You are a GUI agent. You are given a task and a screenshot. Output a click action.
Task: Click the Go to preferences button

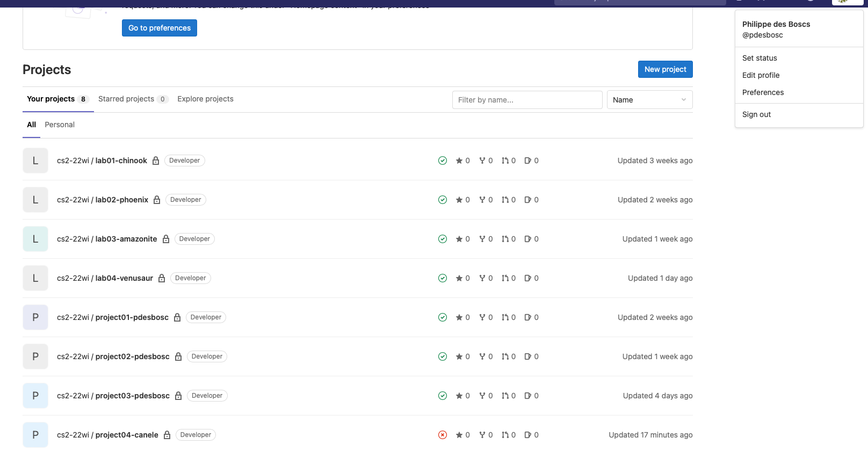pyautogui.click(x=160, y=28)
